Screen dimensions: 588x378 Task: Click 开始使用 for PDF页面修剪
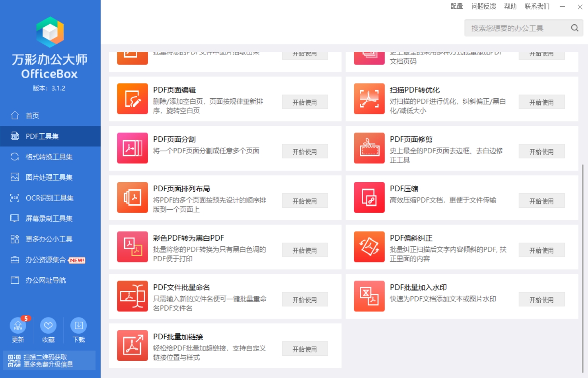542,151
